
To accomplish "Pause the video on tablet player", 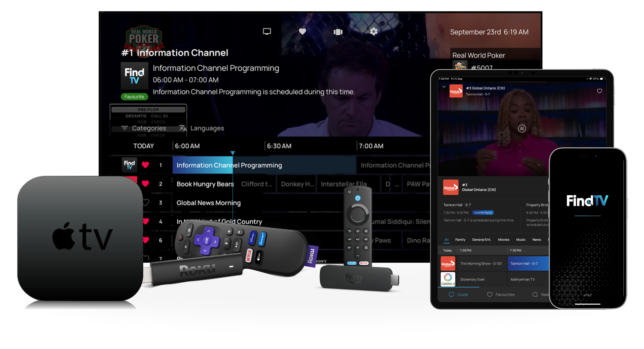I will tap(522, 129).
